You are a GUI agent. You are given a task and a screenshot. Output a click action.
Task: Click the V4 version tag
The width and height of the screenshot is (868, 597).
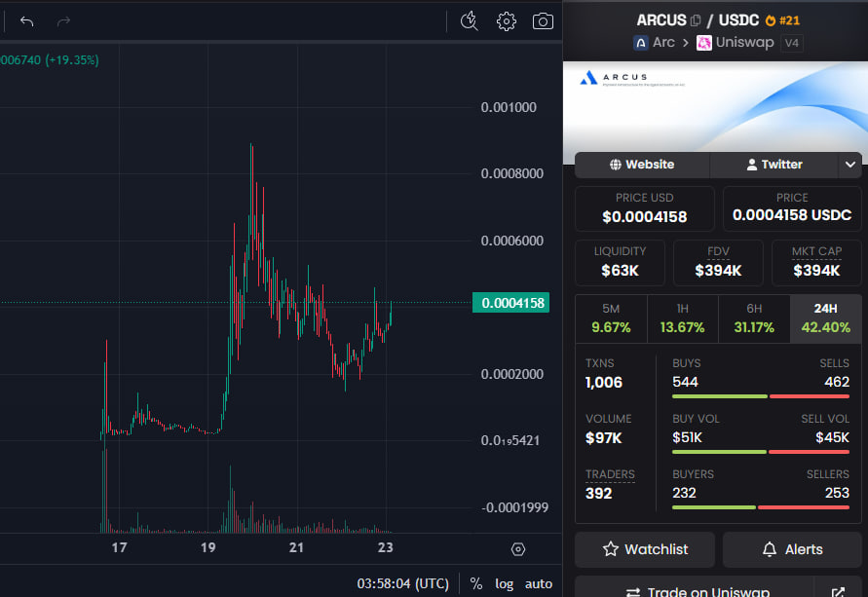[792, 43]
